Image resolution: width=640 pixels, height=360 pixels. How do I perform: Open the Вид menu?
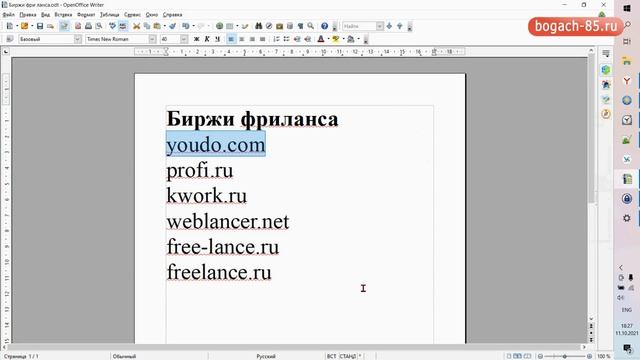pyautogui.click(x=45, y=14)
